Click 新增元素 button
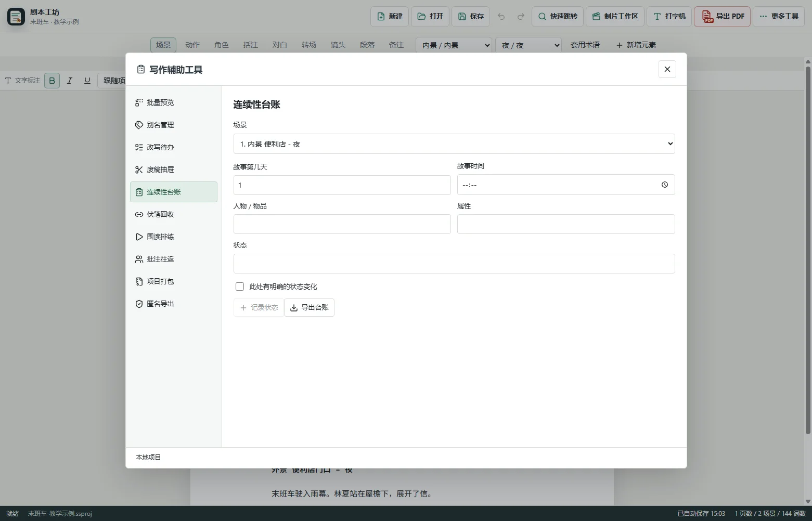The image size is (812, 521). [x=636, y=45]
